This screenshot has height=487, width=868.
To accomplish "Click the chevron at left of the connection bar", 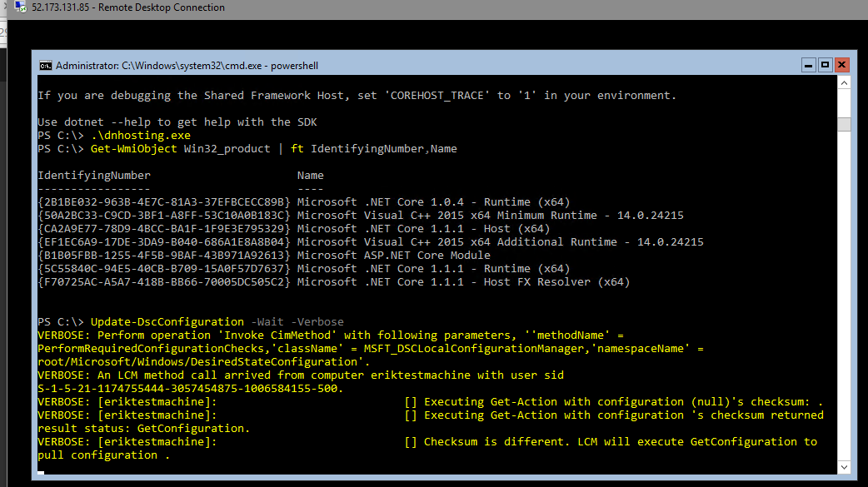I will point(4,7).
